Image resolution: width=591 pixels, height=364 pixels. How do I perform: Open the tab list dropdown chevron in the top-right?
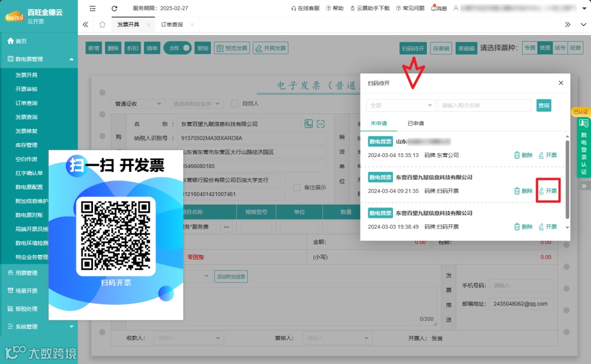pyautogui.click(x=583, y=25)
